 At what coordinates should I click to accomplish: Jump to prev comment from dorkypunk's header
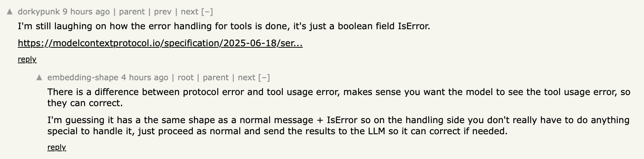point(162,12)
